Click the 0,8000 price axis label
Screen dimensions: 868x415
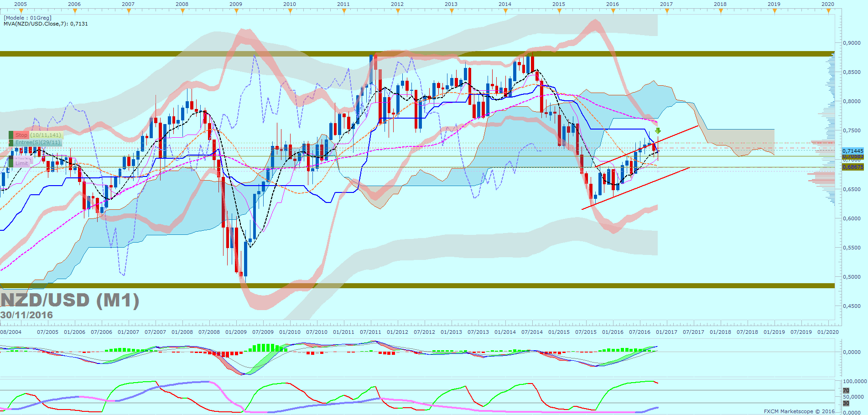tap(852, 101)
